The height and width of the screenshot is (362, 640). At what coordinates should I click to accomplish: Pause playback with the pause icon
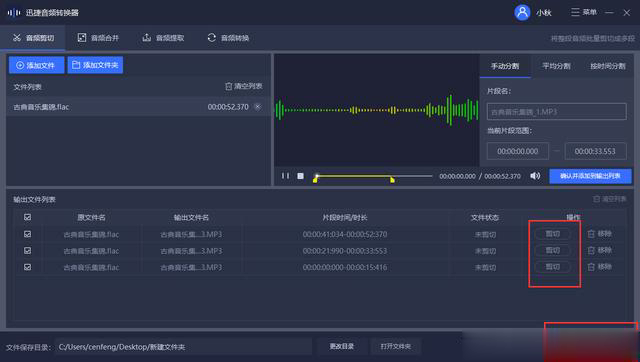coord(285,175)
